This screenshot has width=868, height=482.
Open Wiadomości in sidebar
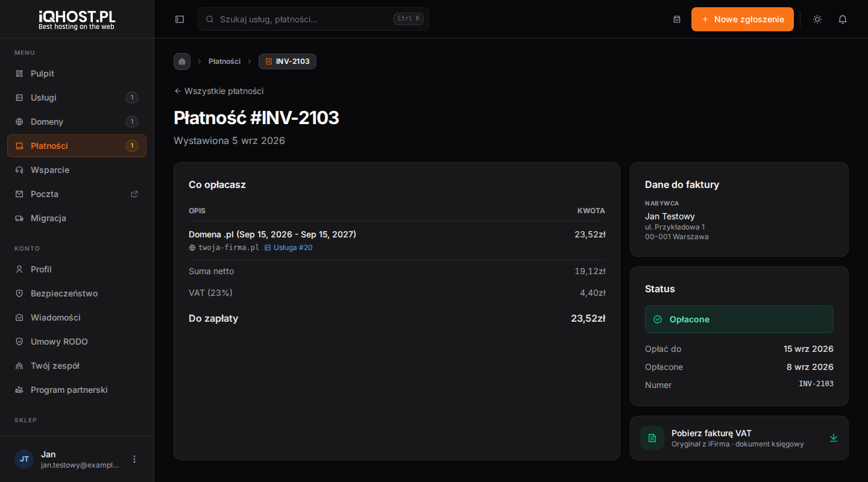click(x=77, y=318)
